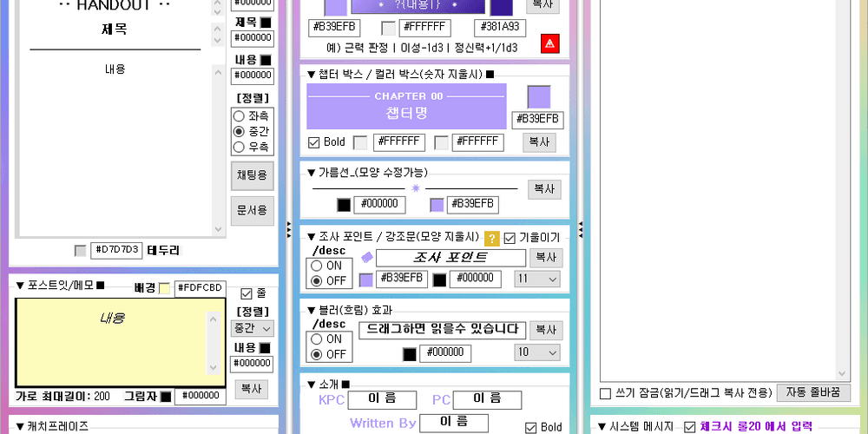
Task: Click 복사 in the 블러 효과 section
Action: 546,330
